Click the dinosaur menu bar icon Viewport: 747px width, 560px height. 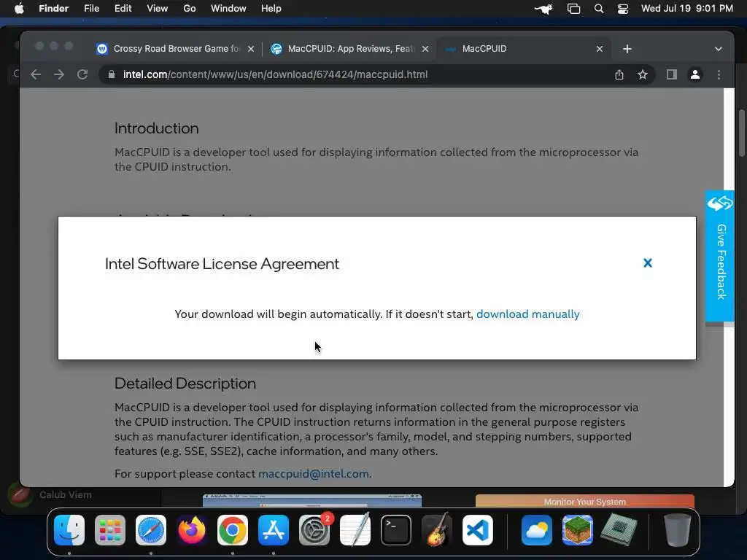click(x=543, y=9)
